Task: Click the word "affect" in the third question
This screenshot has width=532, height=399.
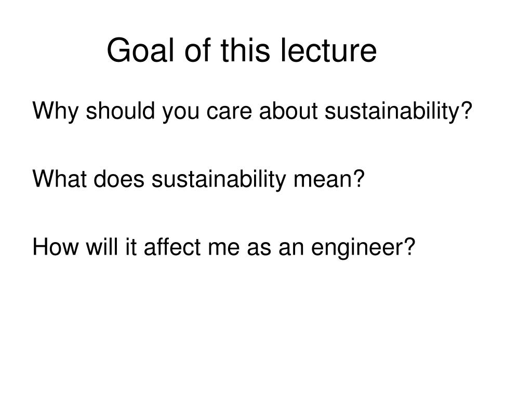Action: (x=172, y=247)
